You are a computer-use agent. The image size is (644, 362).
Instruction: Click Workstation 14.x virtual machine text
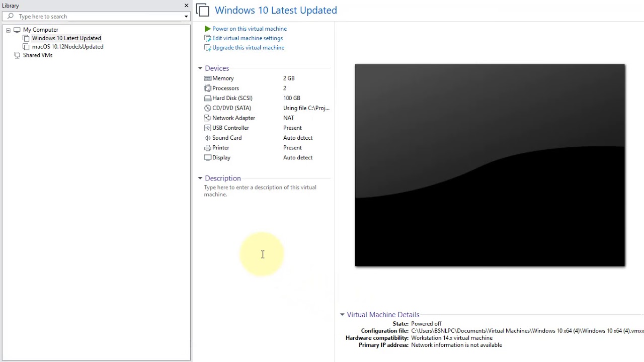452,338
